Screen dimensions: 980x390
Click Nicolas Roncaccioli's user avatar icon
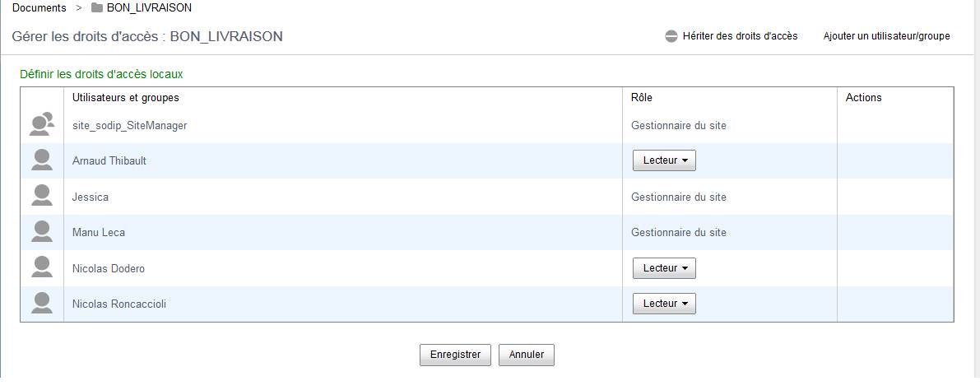(x=42, y=303)
